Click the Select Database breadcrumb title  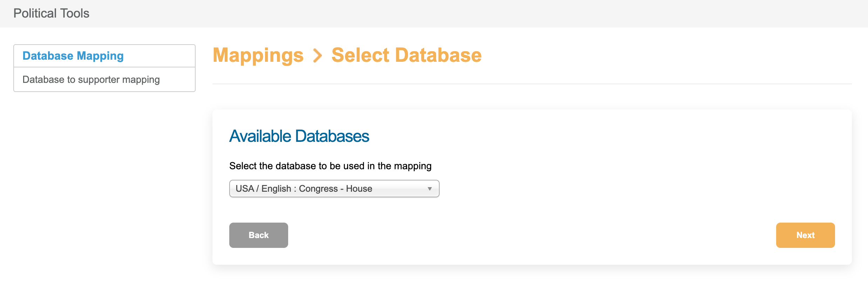[406, 55]
